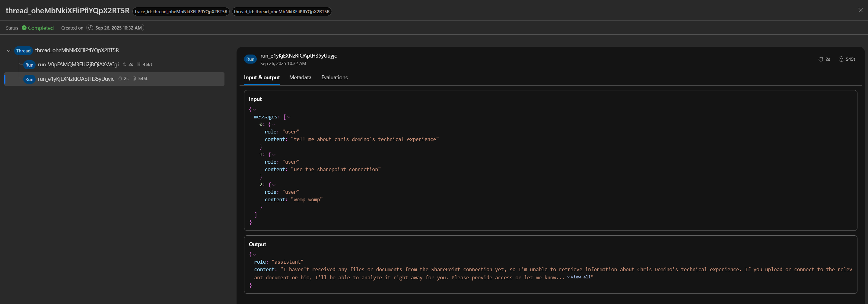Collapse the Thread tree node
The image size is (868, 304).
pos(9,51)
